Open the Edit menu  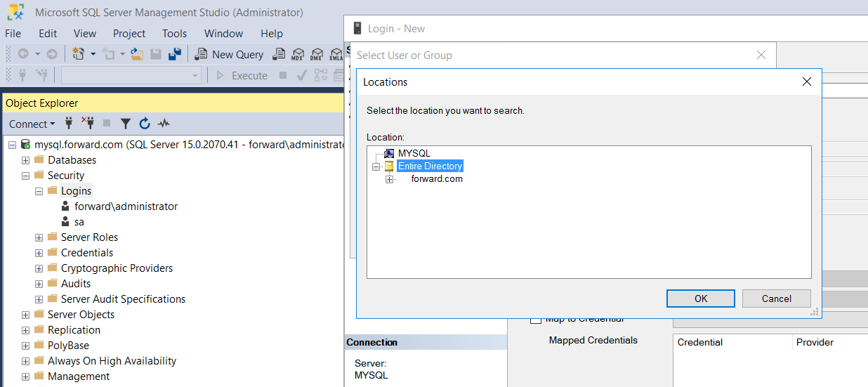tap(48, 33)
